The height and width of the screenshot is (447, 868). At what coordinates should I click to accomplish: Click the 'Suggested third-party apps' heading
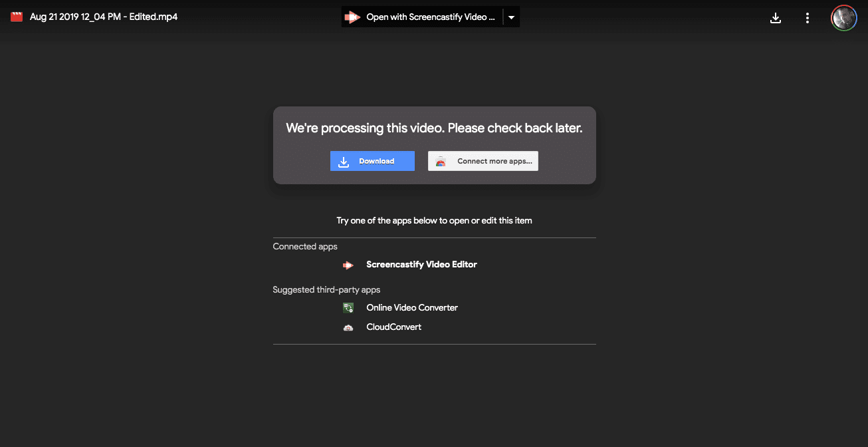[326, 290]
